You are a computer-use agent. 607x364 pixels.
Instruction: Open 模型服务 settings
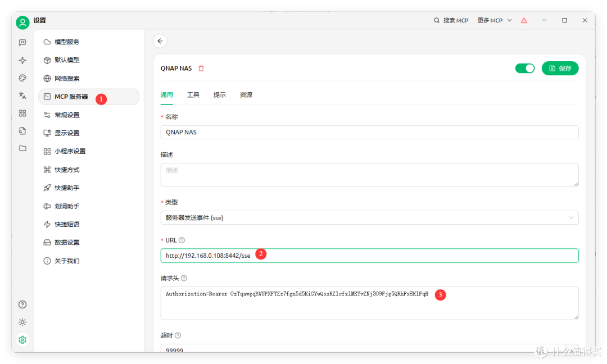[x=89, y=42]
